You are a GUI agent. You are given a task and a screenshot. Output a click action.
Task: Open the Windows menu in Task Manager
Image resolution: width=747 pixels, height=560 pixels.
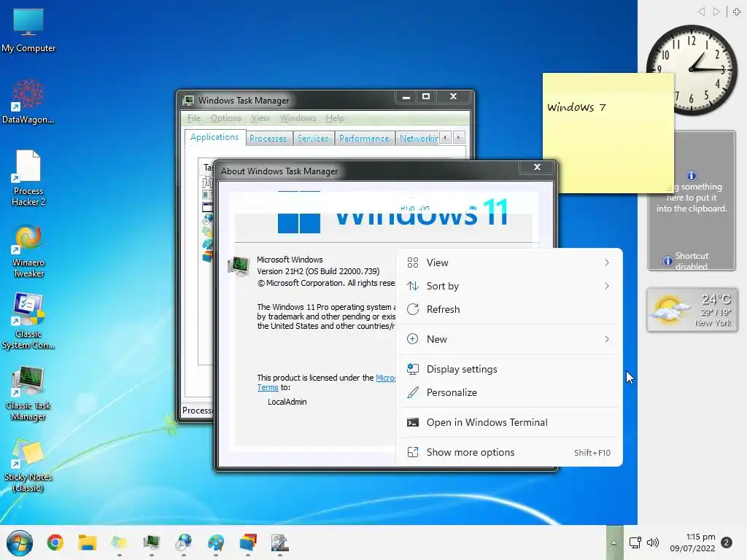[298, 118]
